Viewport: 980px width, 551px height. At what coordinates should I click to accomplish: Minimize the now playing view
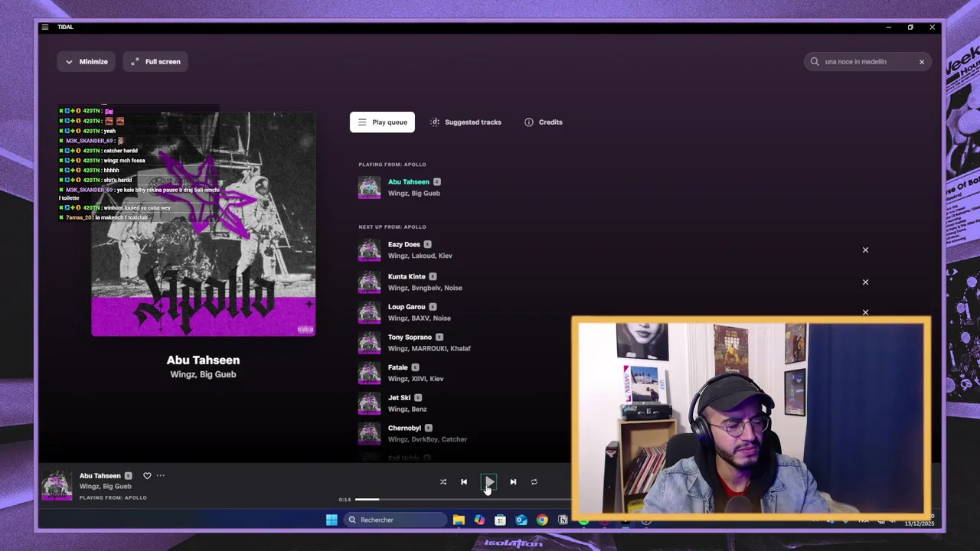[87, 61]
